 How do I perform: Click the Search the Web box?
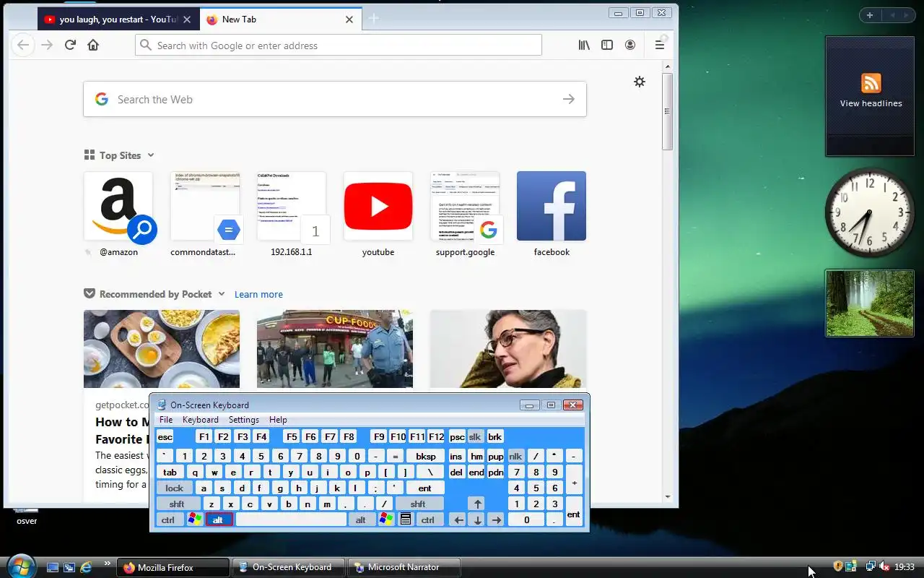point(335,99)
